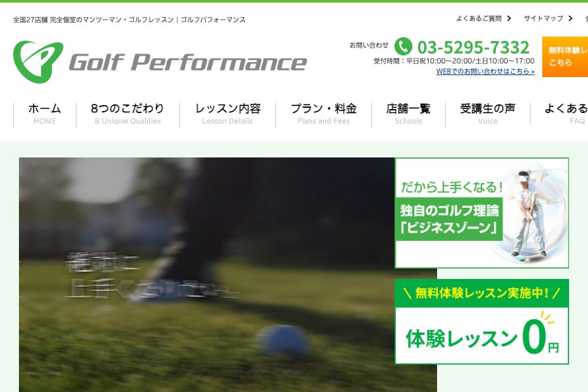Click the chevron next to よくあるご質問

[x=509, y=18]
